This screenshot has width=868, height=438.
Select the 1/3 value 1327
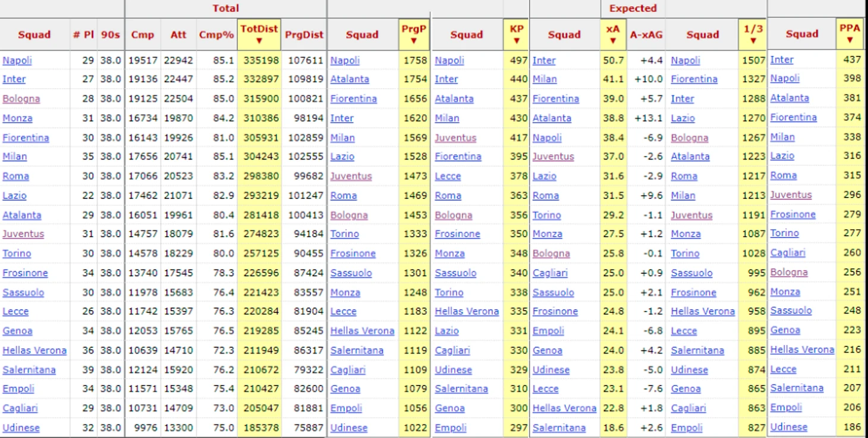754,79
